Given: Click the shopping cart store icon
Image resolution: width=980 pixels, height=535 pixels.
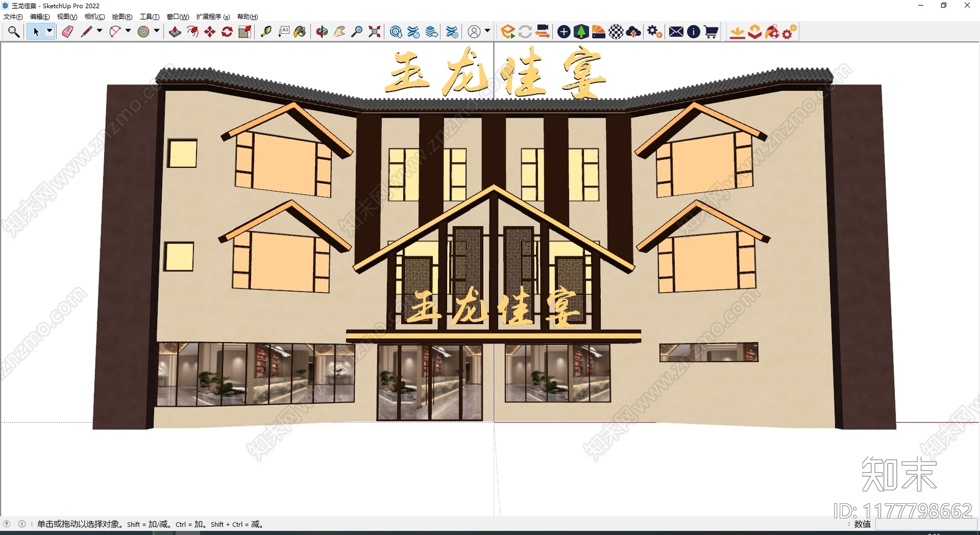Looking at the screenshot, I should [711, 32].
